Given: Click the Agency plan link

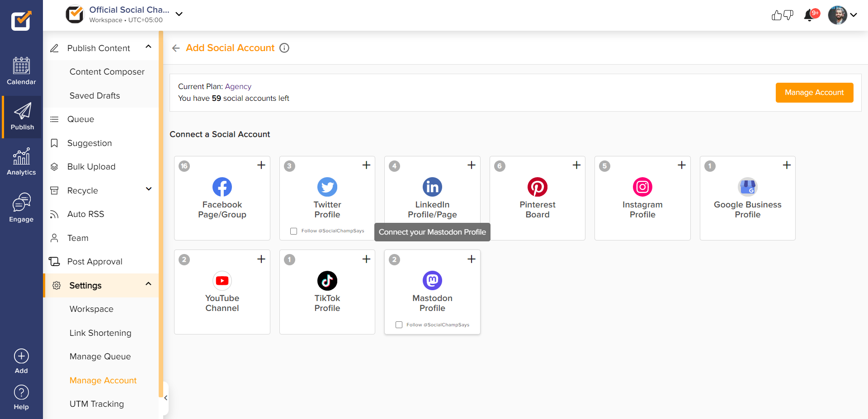Looking at the screenshot, I should pyautogui.click(x=238, y=86).
